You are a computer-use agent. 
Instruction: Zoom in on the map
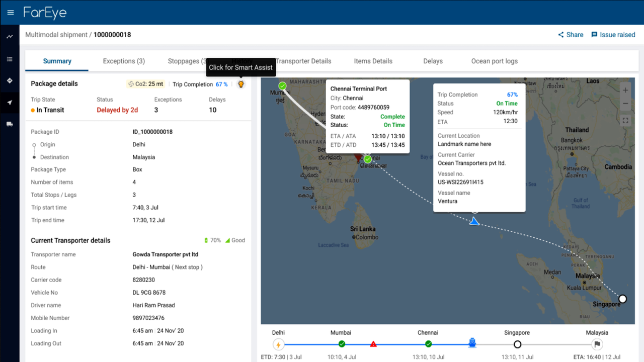pos(625,90)
